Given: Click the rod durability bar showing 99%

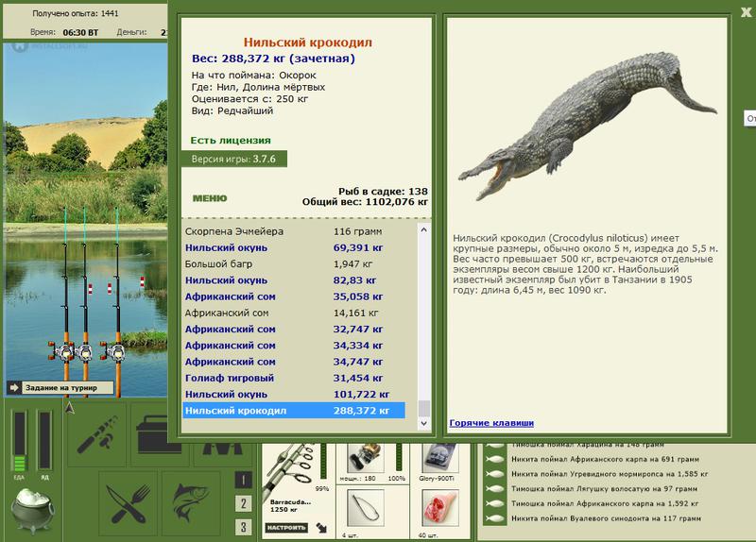Looking at the screenshot, I should coord(323,463).
